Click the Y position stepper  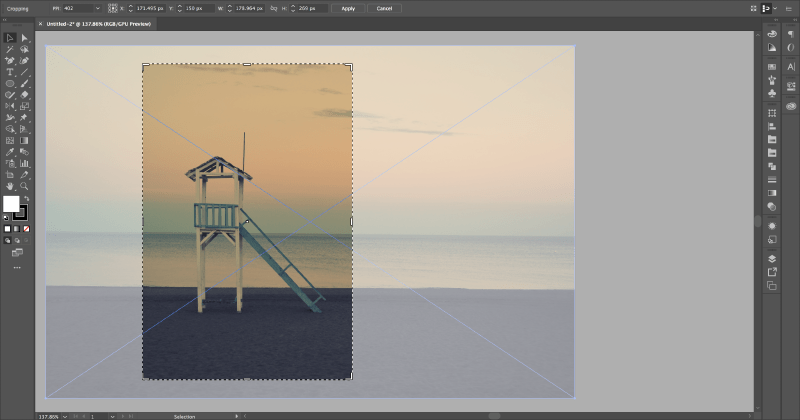[x=180, y=8]
